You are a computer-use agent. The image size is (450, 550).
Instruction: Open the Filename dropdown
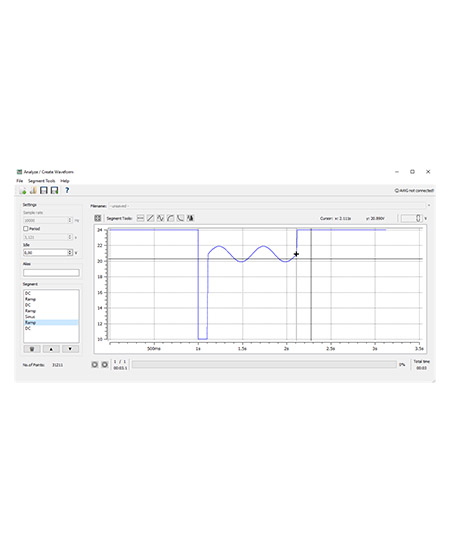point(429,206)
